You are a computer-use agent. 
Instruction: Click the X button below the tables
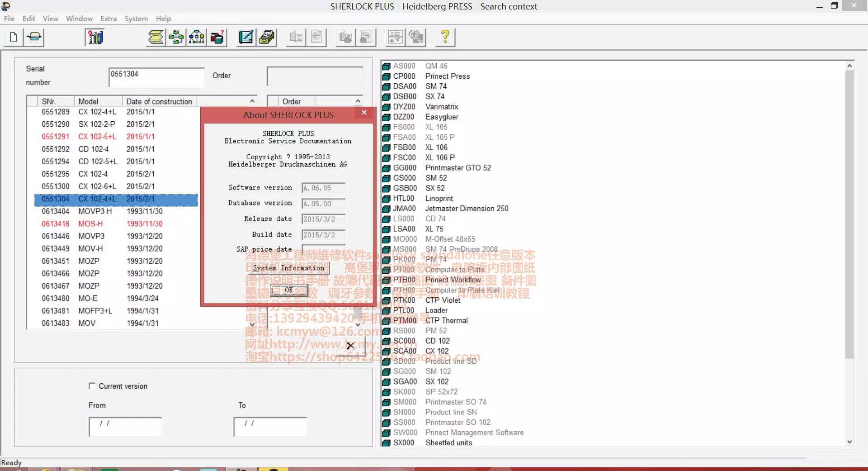point(350,346)
